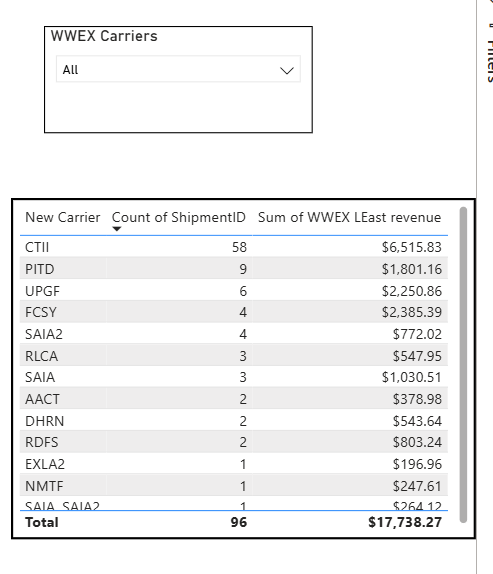Click the SAIA2 carrier cell
The height and width of the screenshot is (574, 493).
(44, 334)
